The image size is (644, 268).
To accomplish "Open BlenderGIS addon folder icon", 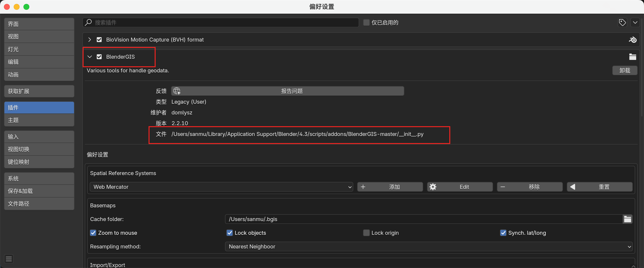I will 633,57.
